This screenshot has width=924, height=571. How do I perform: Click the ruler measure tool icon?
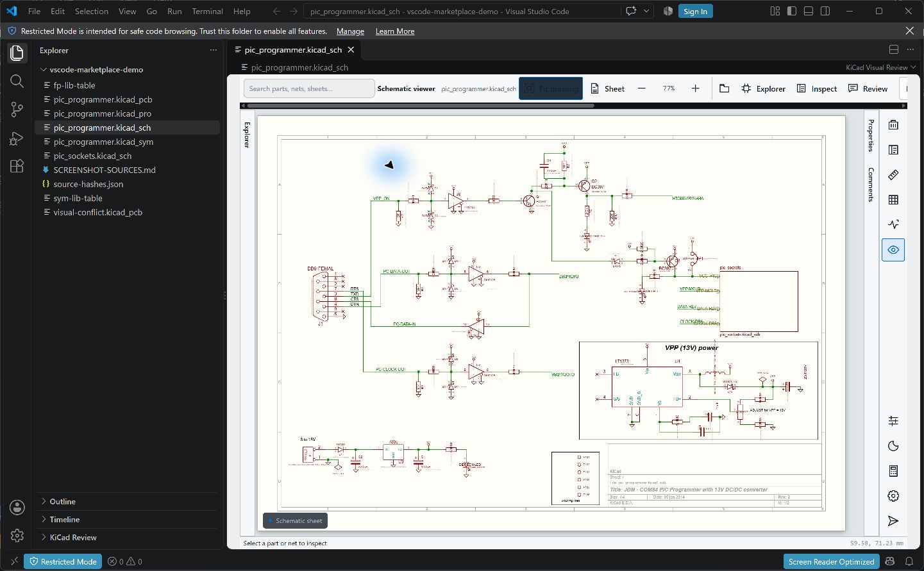tap(893, 174)
